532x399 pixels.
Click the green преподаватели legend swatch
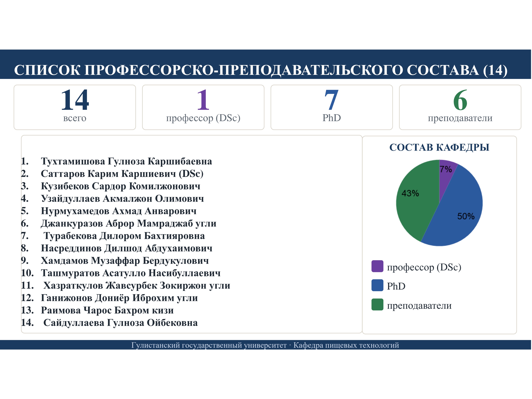pyautogui.click(x=377, y=304)
